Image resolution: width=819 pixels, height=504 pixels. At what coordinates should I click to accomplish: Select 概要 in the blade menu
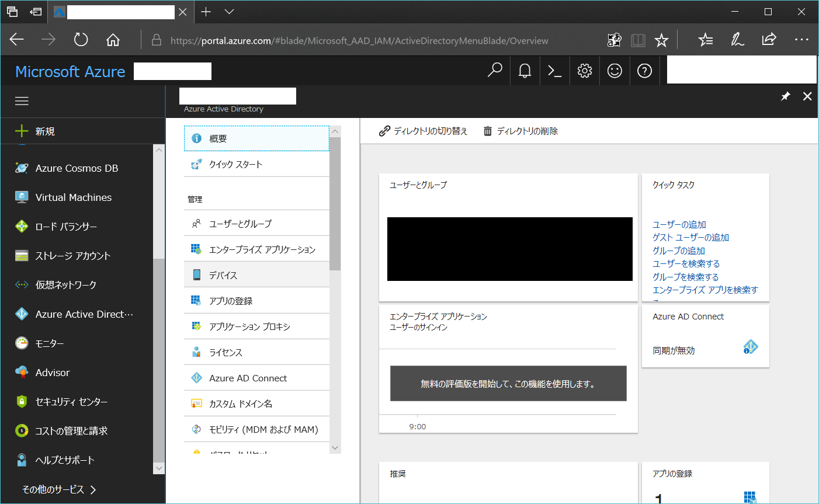click(256, 138)
